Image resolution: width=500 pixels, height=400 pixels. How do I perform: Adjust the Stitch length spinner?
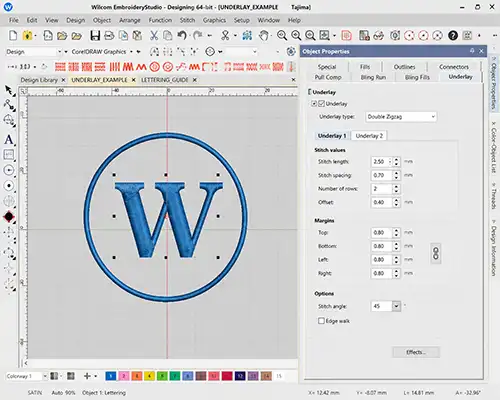tap(396, 162)
